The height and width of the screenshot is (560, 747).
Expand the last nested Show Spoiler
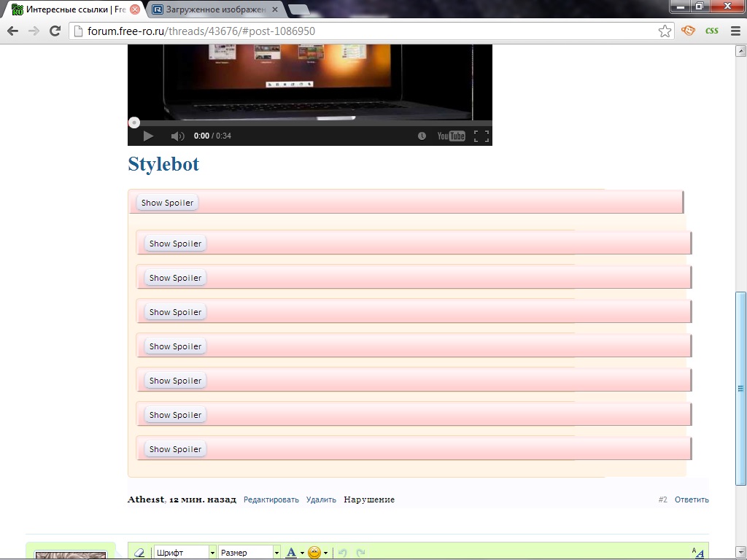pyautogui.click(x=175, y=449)
